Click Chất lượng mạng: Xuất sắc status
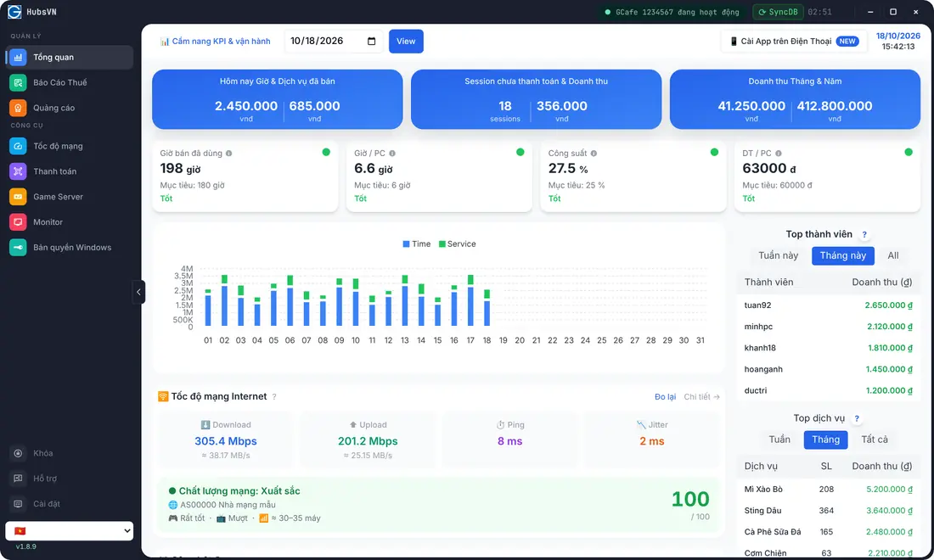The image size is (934, 560). pos(234,491)
